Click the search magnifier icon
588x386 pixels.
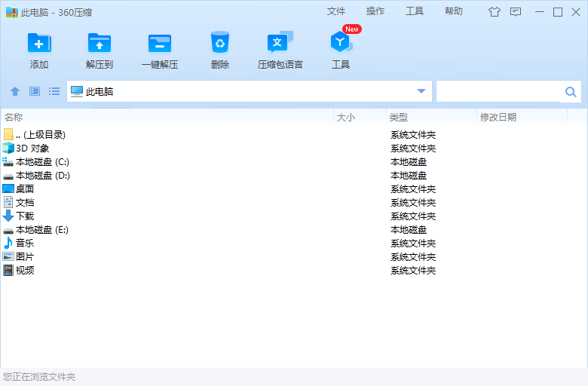[x=571, y=91]
